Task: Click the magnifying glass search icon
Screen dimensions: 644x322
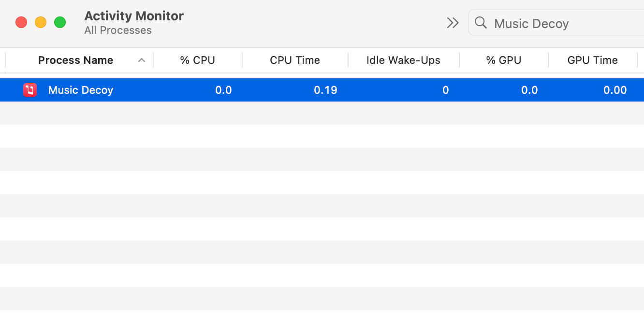Action: (481, 23)
